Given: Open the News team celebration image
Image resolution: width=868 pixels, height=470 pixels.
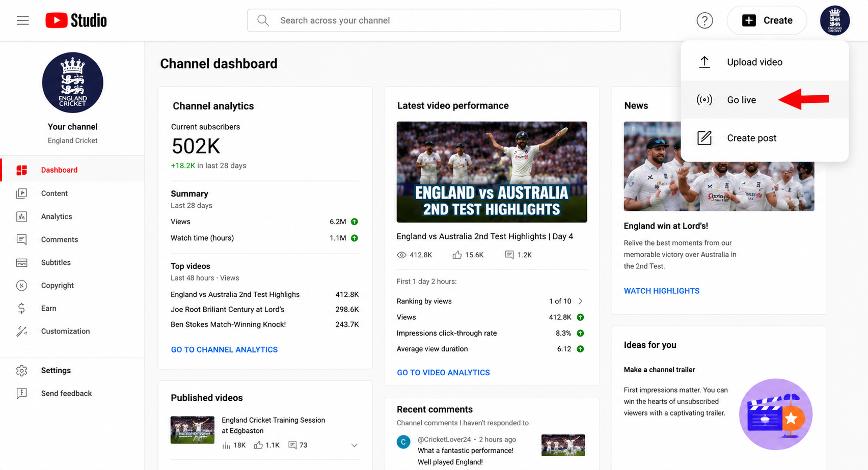Looking at the screenshot, I should (719, 166).
